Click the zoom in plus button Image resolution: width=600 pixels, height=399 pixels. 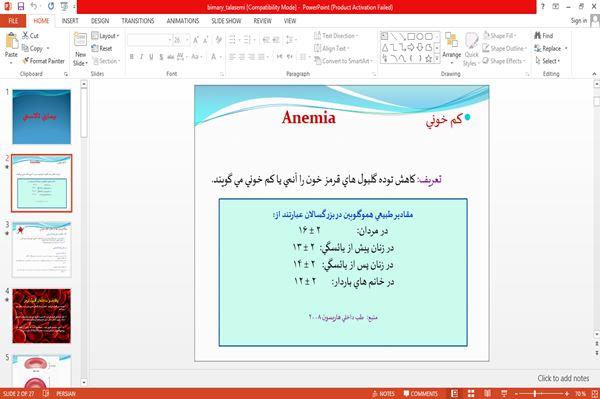(x=567, y=394)
